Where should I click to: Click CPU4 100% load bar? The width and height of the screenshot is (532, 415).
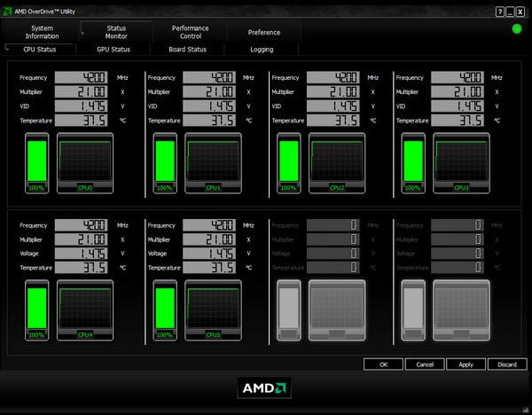[x=37, y=310]
